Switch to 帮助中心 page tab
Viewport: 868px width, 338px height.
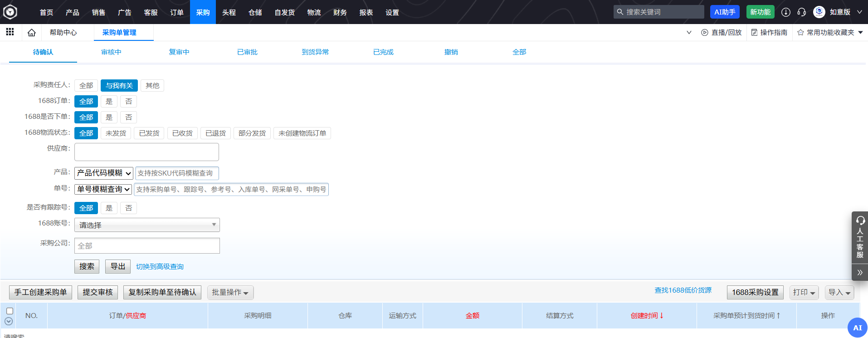[x=63, y=32]
